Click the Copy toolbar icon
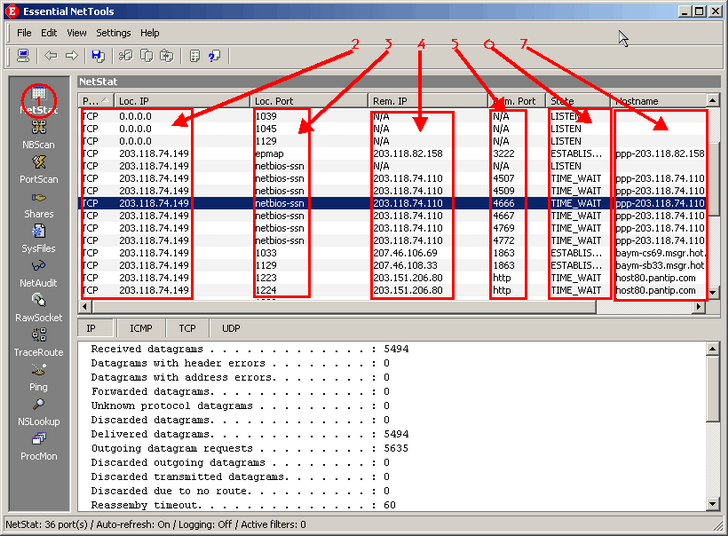The height and width of the screenshot is (536, 728). click(147, 56)
